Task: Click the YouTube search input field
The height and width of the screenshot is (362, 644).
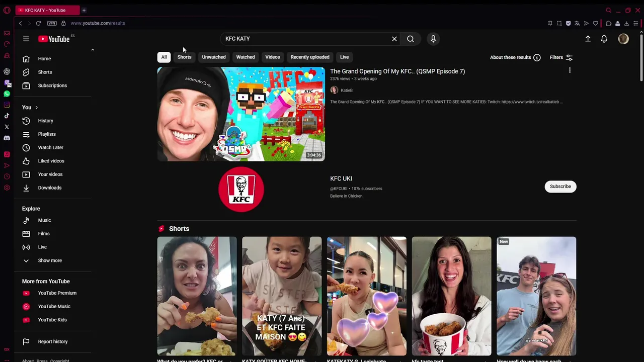Action: [307, 39]
